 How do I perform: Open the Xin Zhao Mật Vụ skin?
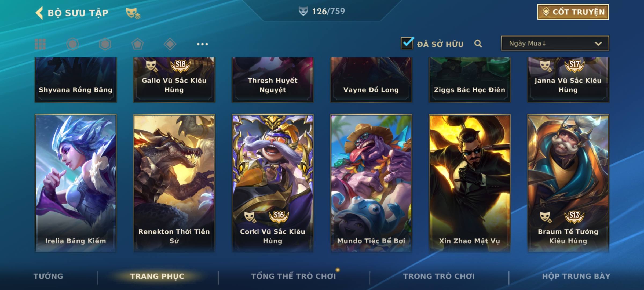[x=470, y=183]
